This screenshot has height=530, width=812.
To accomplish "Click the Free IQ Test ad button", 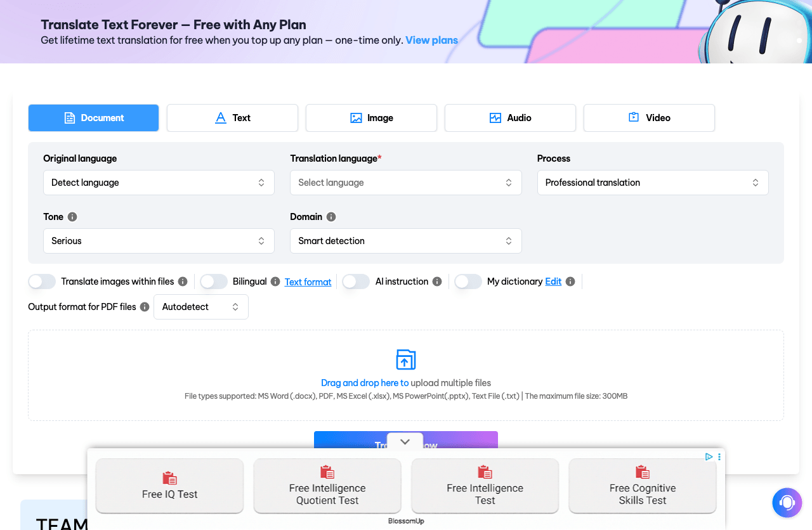I will coord(169,486).
